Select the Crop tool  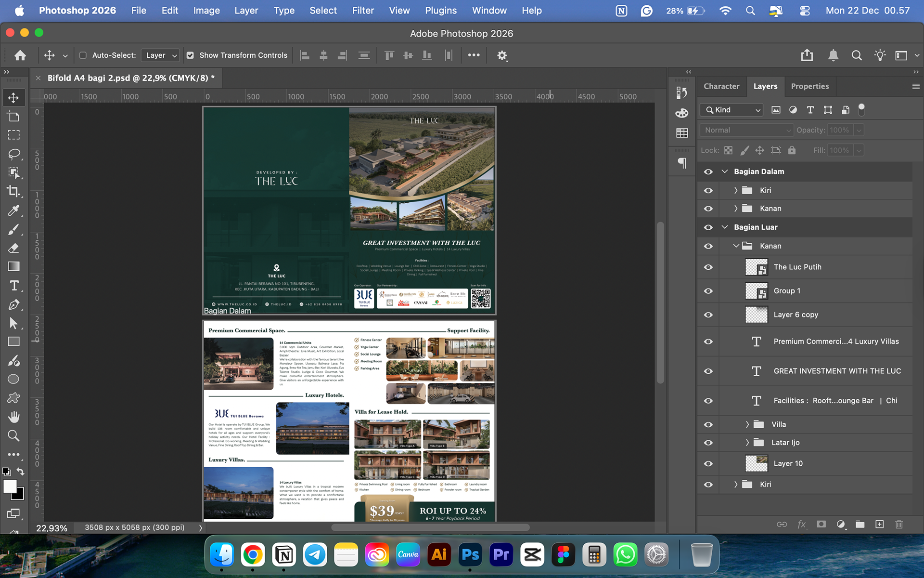pos(13,191)
